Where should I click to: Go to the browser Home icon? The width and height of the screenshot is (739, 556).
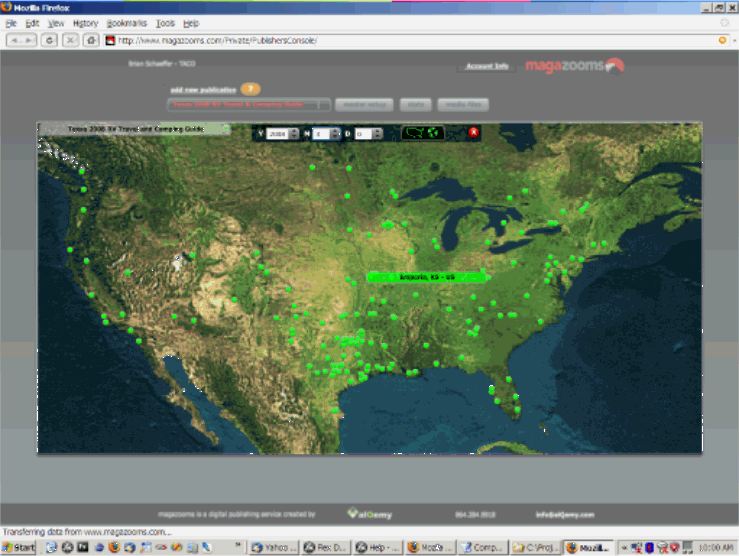coord(92,40)
